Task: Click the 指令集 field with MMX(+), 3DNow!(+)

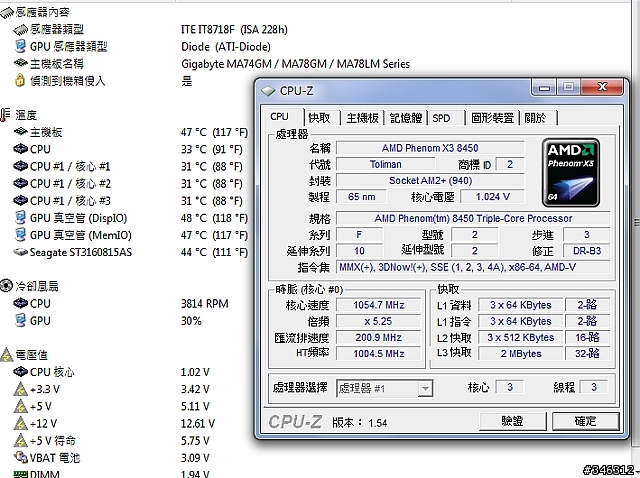Action: tap(473, 267)
